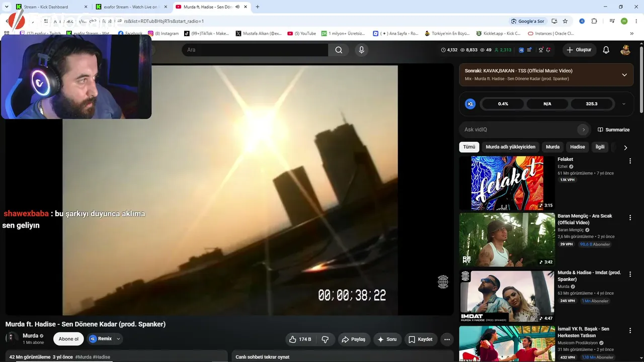Viewport: 644px width, 362px height.
Task: Select the Murda filter chip
Action: coord(552,147)
